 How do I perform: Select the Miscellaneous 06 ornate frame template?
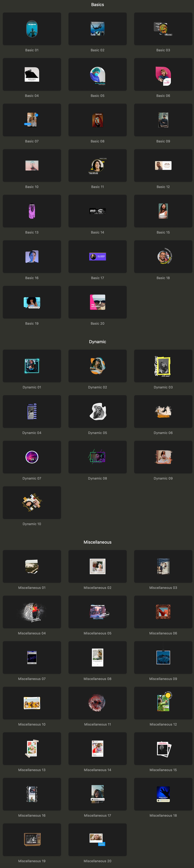(x=163, y=612)
